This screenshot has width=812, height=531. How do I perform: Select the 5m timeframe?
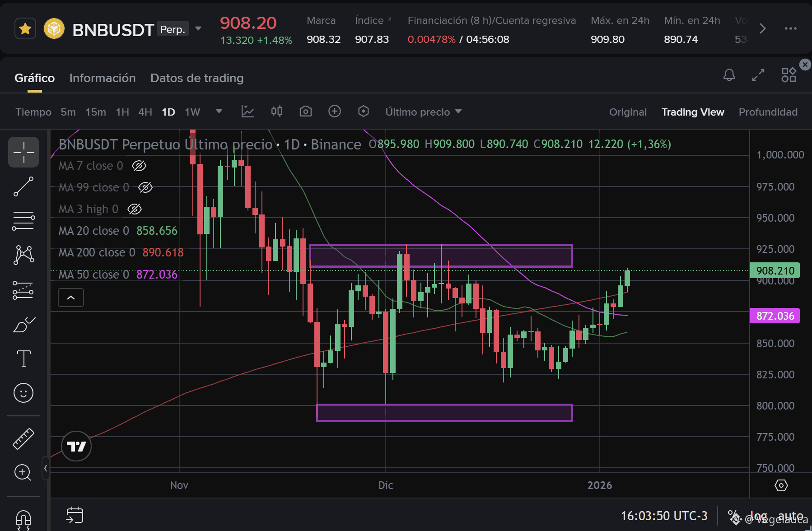point(68,112)
